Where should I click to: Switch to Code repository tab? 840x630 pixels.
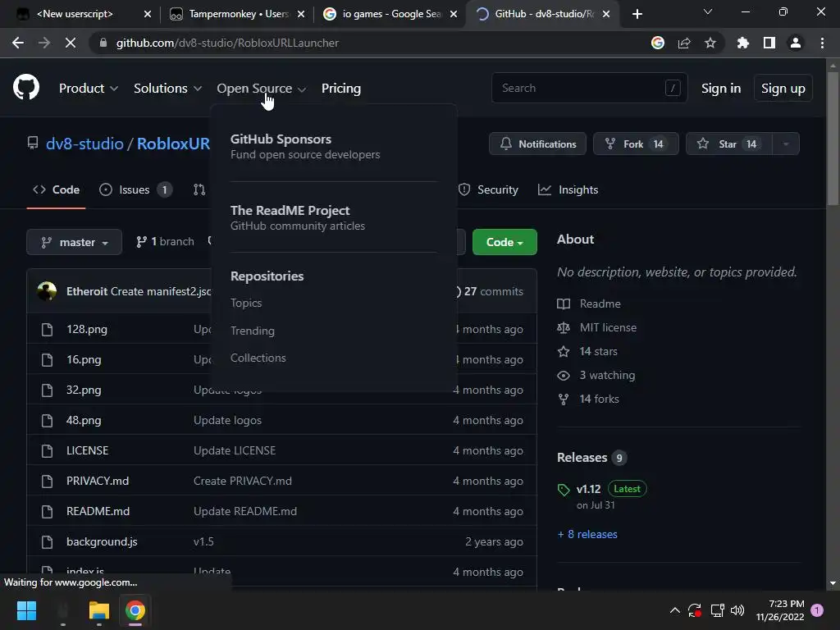(57, 189)
